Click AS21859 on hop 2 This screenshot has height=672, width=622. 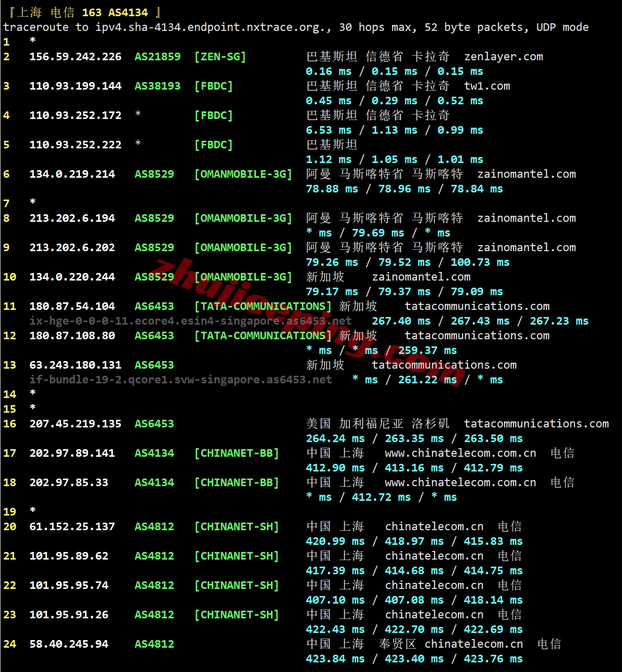(x=158, y=57)
